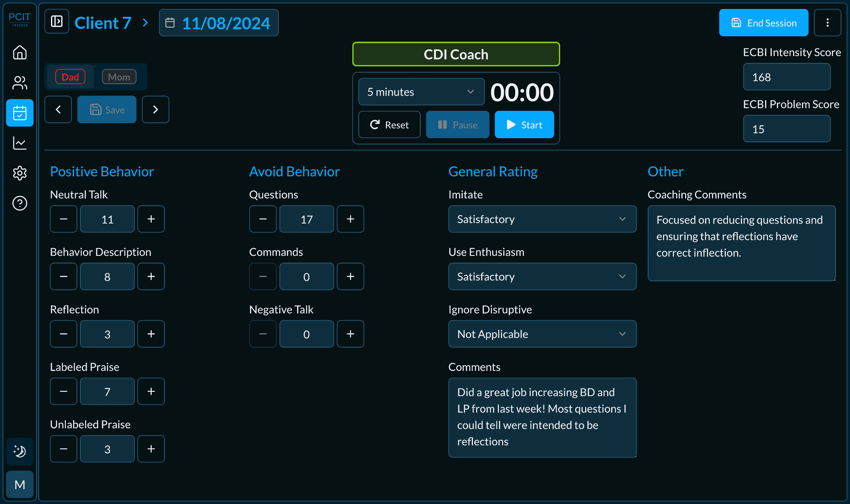Decrease Neutral Talk count

(64, 219)
